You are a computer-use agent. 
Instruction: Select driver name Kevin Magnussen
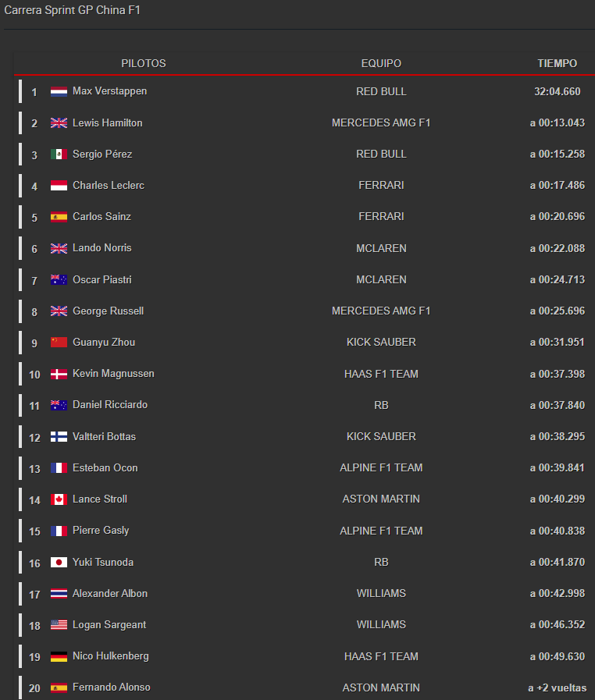point(113,373)
